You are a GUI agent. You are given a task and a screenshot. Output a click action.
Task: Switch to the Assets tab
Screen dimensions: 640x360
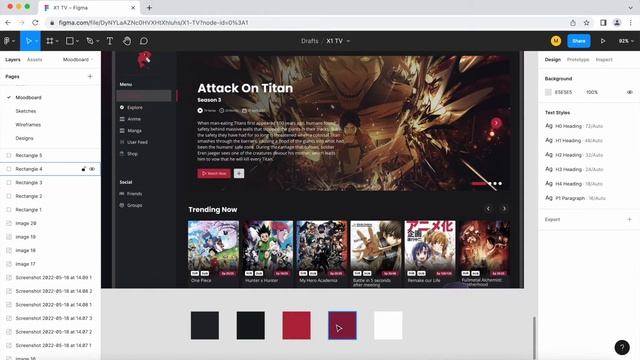tap(34, 60)
